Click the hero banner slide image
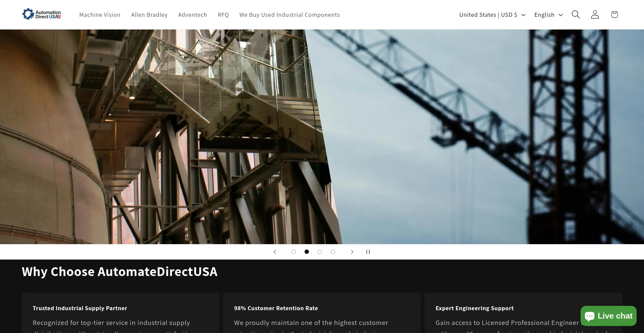 (322, 137)
